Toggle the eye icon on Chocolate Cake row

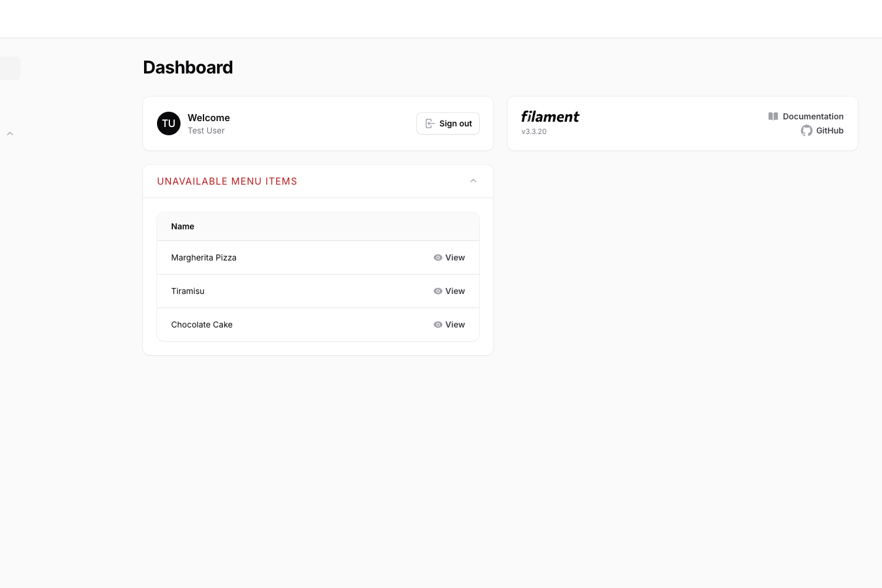tap(438, 325)
